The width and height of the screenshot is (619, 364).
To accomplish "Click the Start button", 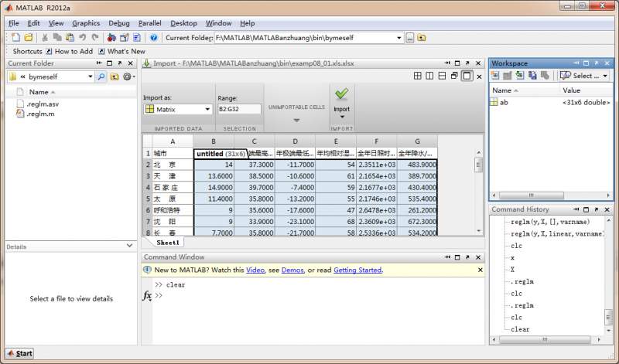I will click(x=20, y=353).
